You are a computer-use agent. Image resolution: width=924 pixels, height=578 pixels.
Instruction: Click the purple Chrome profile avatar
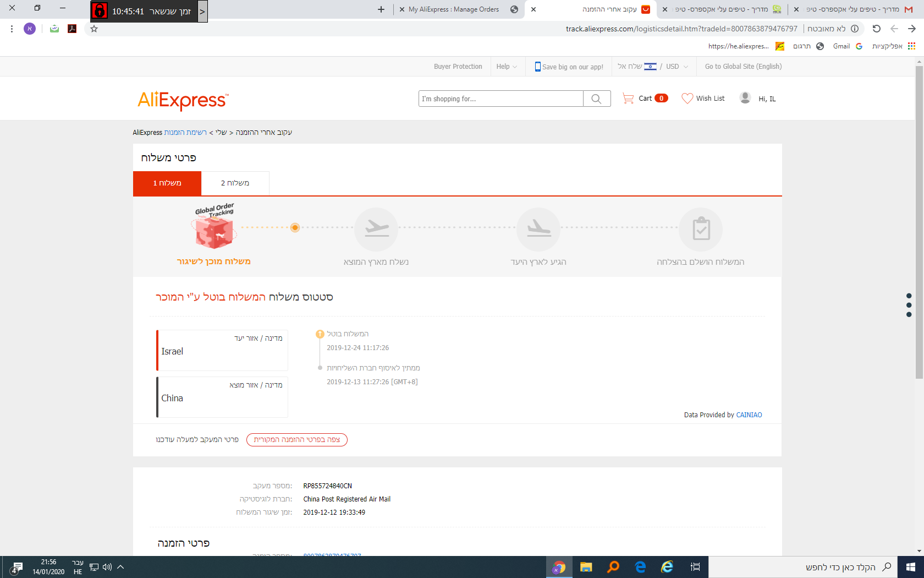[30, 29]
